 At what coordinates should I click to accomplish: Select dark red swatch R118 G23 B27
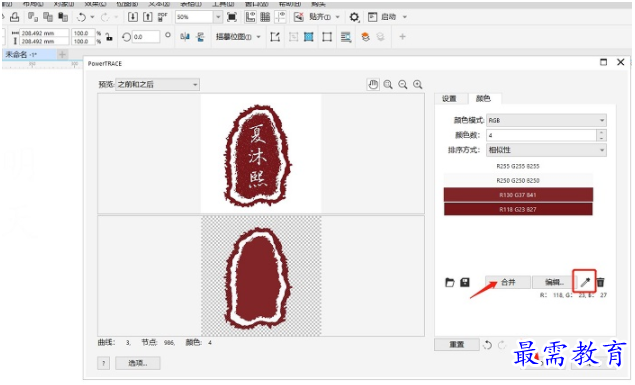click(518, 209)
